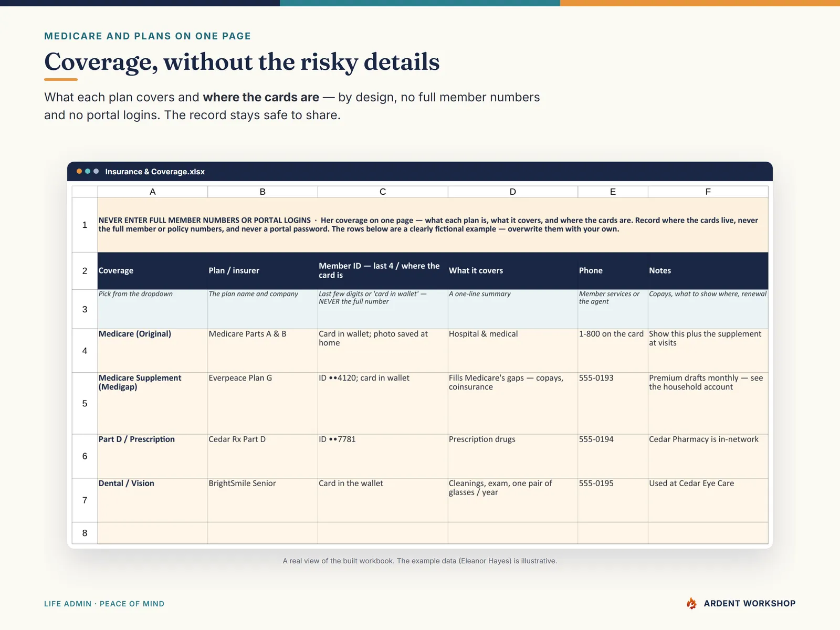The width and height of the screenshot is (840, 630).
Task: Click the 'ID ••4120; card in wallet' cell
Action: (x=383, y=403)
